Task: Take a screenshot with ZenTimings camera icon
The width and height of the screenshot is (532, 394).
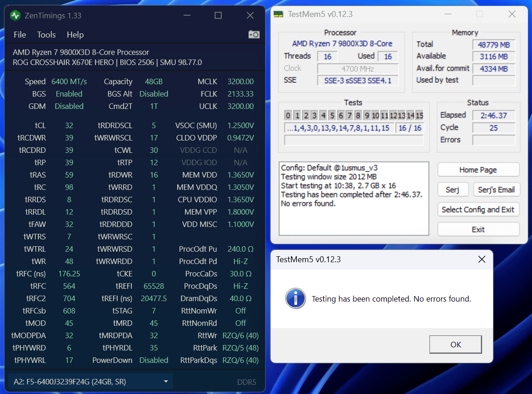Action: [x=254, y=35]
